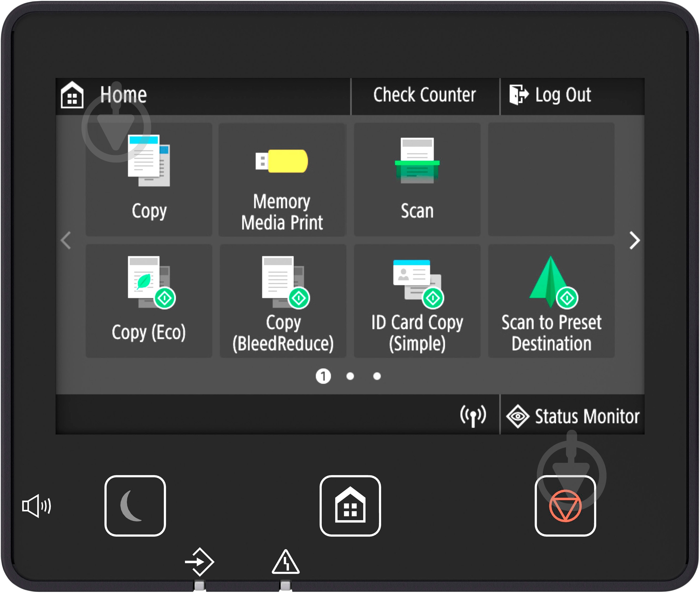Open Status Monitor
The width and height of the screenshot is (700, 593).
(x=573, y=416)
